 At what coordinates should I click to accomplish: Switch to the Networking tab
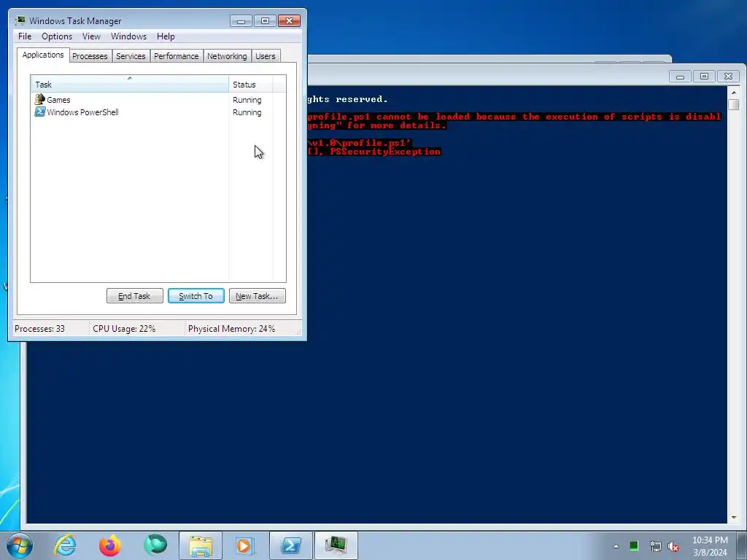228,56
